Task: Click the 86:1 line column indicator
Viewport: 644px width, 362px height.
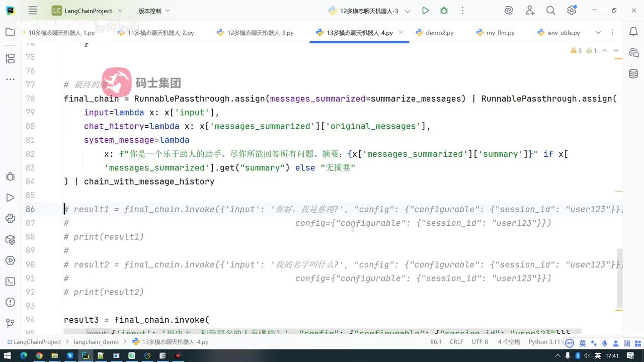Action: click(x=436, y=342)
